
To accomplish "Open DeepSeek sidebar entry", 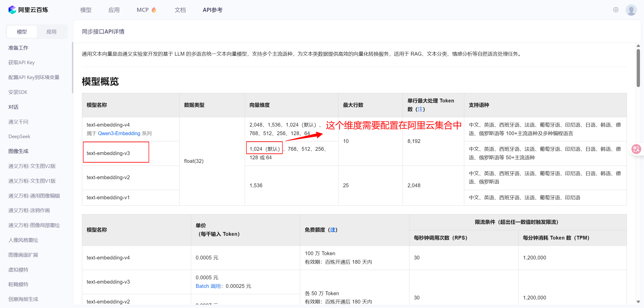I will [x=19, y=136].
